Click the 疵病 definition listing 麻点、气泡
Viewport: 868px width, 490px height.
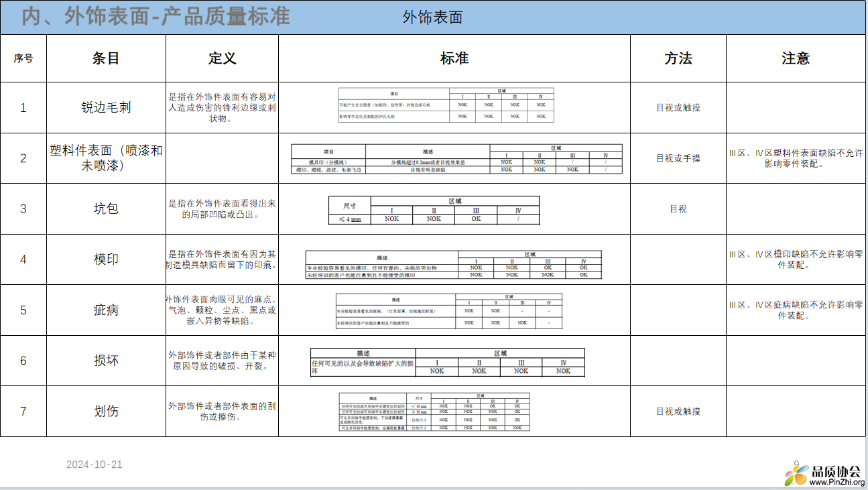tap(223, 310)
